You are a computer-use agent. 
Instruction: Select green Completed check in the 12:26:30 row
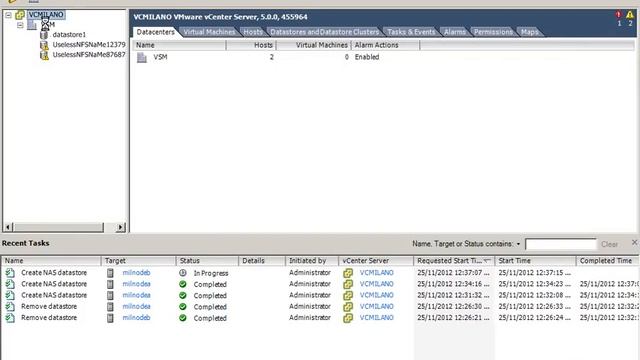[183, 307]
